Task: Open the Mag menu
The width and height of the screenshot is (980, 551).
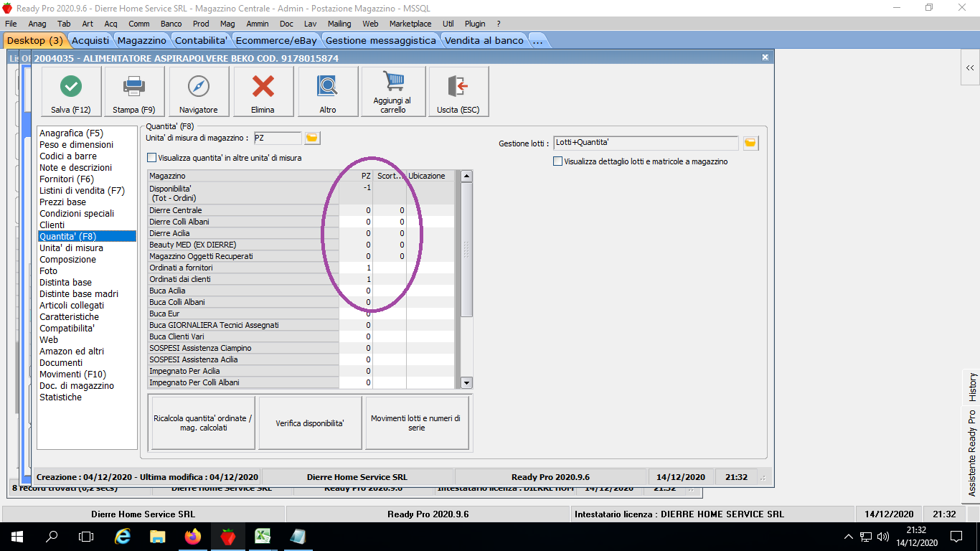Action: click(227, 24)
